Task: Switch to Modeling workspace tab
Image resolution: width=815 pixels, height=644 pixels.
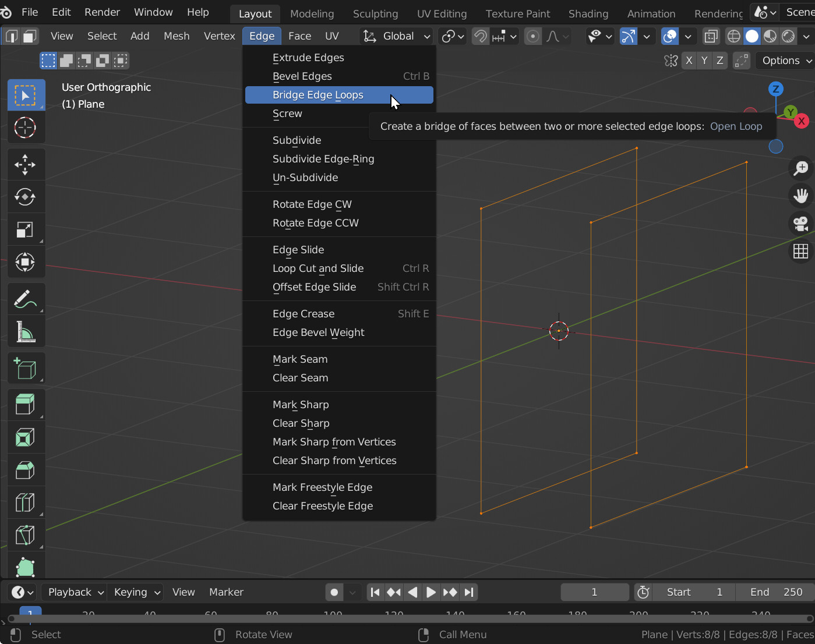Action: tap(312, 13)
